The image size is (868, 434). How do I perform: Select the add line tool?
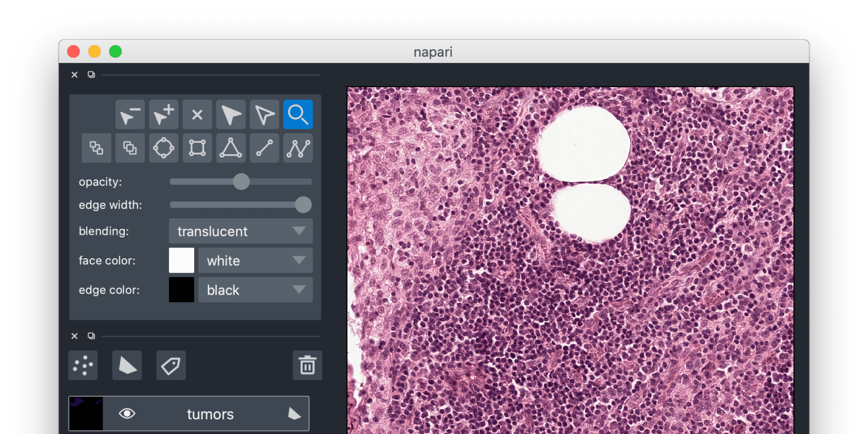(x=264, y=148)
